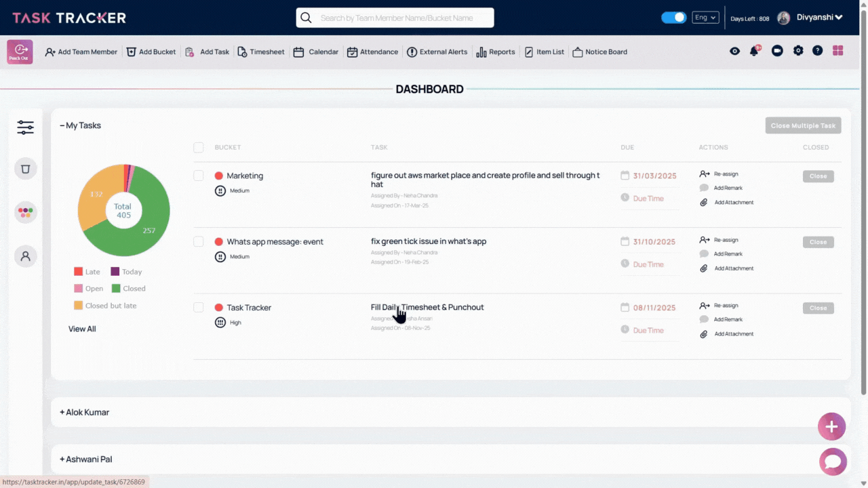Click the bucket icon in left sidebar
The width and height of the screenshot is (868, 488).
[25, 169]
